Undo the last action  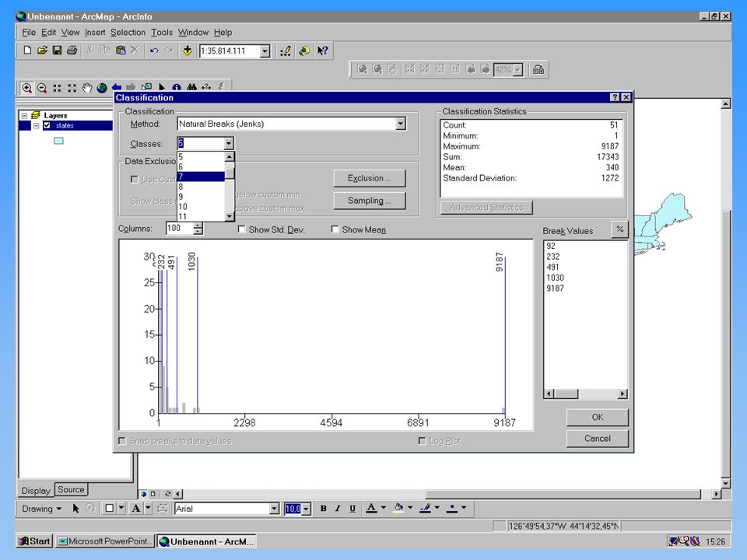(154, 51)
